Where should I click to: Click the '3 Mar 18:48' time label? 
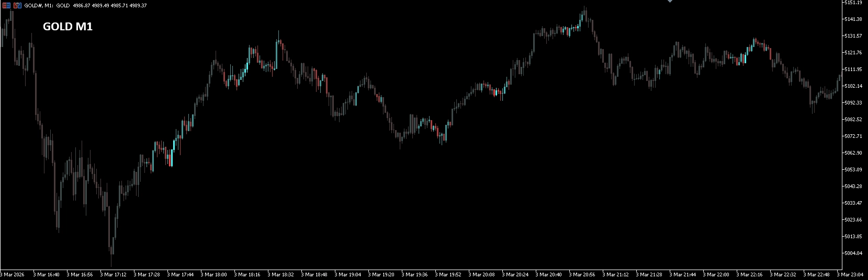[314, 275]
